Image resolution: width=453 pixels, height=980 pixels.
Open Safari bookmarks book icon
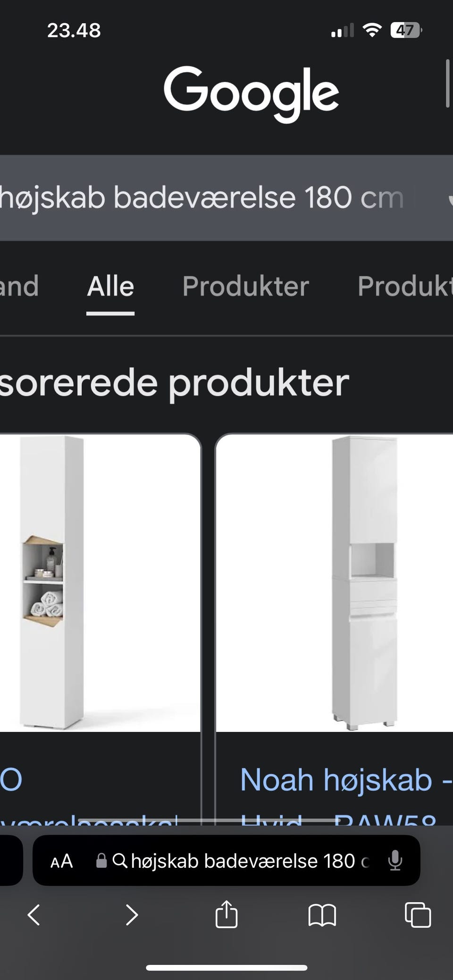pos(322,915)
